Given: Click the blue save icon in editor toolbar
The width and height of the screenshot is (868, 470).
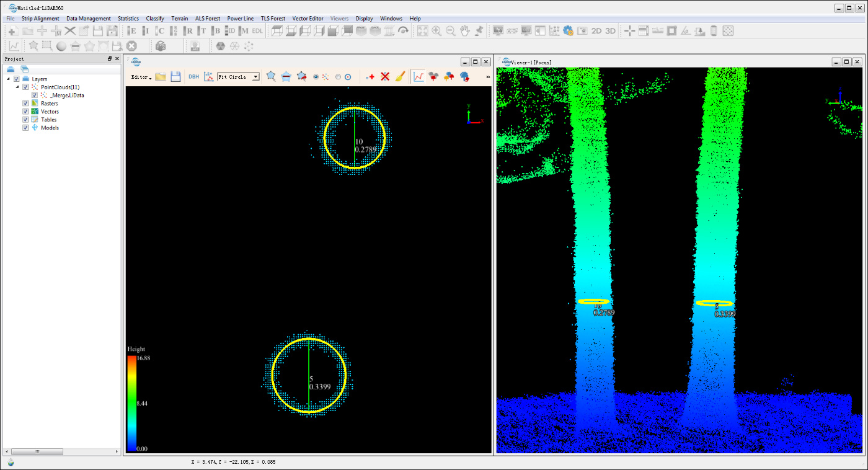Looking at the screenshot, I should 175,77.
